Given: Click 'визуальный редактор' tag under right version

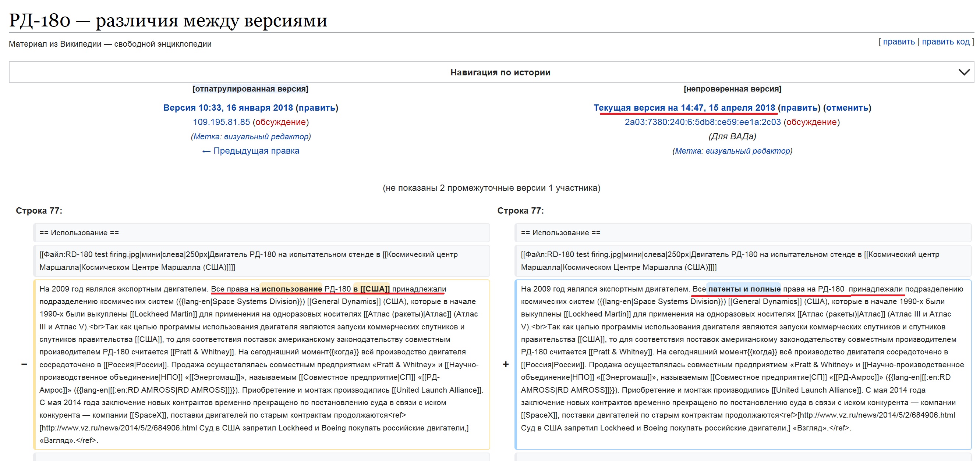Looking at the screenshot, I should point(747,151).
